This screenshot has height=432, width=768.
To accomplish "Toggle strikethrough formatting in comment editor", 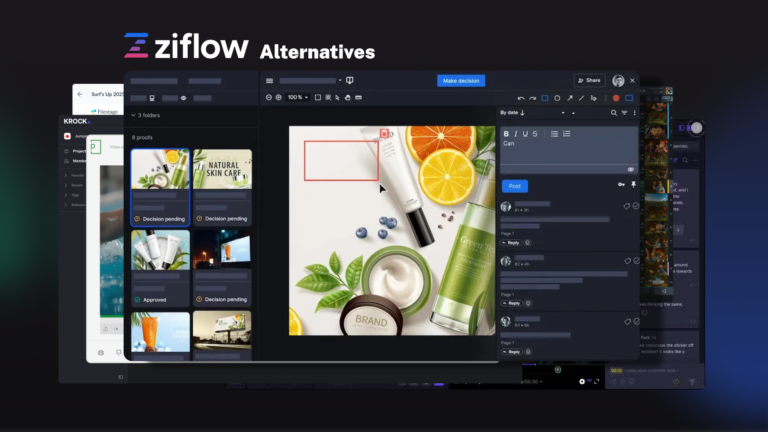I will coord(535,134).
